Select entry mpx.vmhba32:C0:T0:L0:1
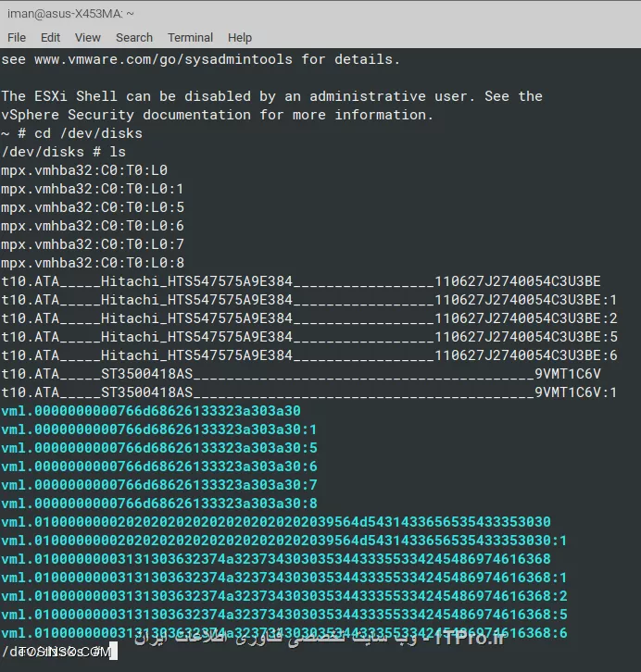The height and width of the screenshot is (672, 641). tap(93, 189)
